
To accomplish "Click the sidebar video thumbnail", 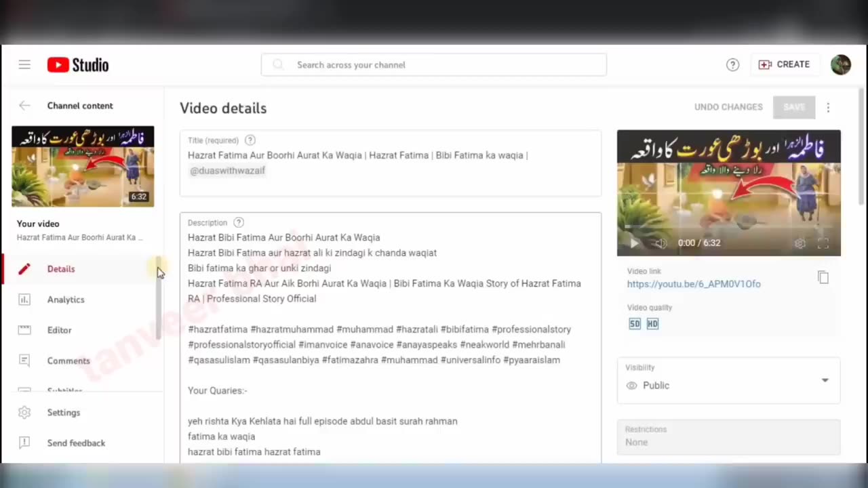I will [x=83, y=166].
